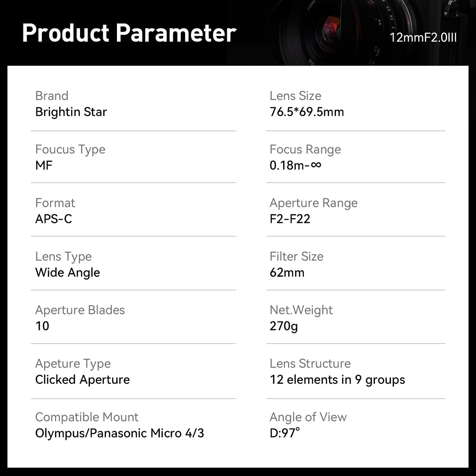The height and width of the screenshot is (476, 476).
Task: Select the Aperture Blades value 10
Action: pyautogui.click(x=42, y=326)
